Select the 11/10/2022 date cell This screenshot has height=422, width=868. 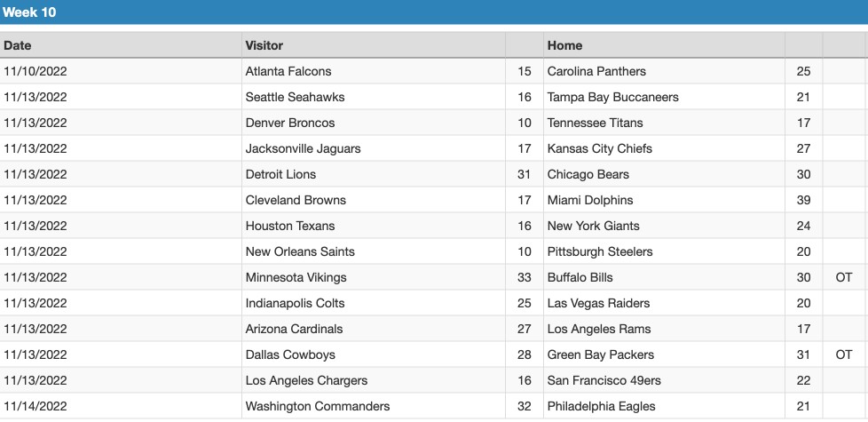point(121,71)
